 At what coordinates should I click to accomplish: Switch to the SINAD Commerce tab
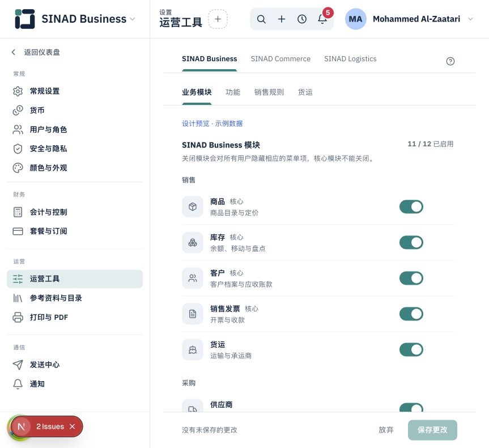pyautogui.click(x=280, y=59)
